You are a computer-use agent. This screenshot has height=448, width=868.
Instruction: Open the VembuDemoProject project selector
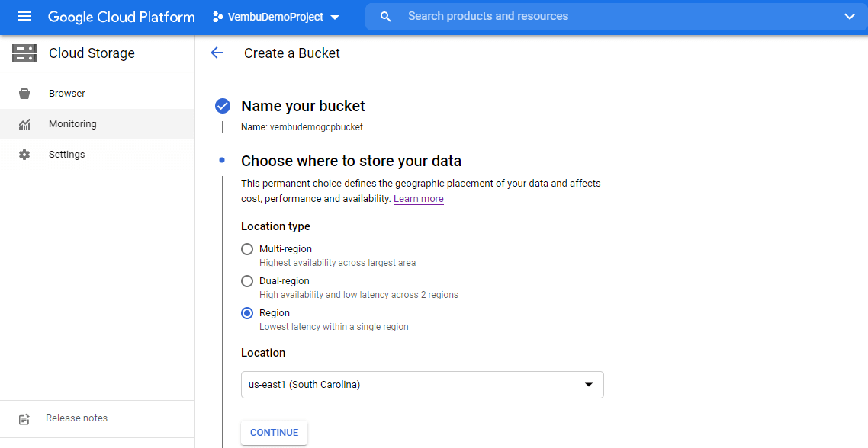(275, 18)
